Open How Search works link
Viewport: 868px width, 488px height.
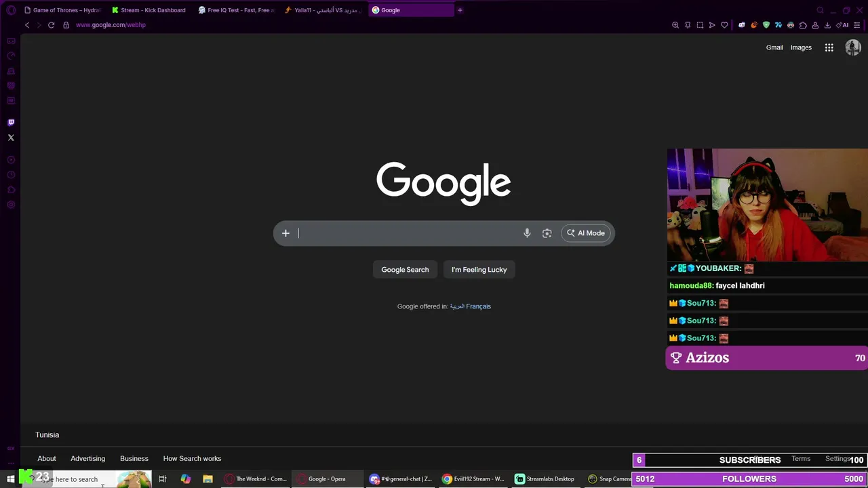(x=192, y=459)
